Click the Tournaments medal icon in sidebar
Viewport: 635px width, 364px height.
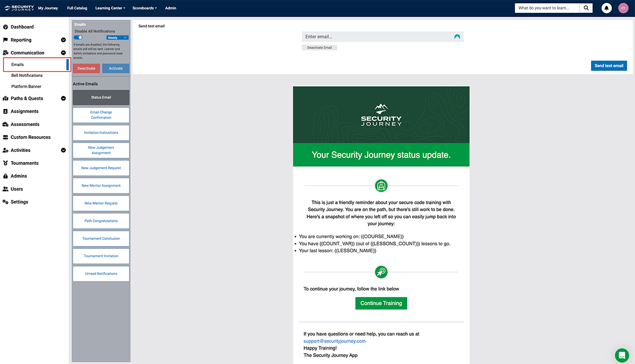[6, 163]
